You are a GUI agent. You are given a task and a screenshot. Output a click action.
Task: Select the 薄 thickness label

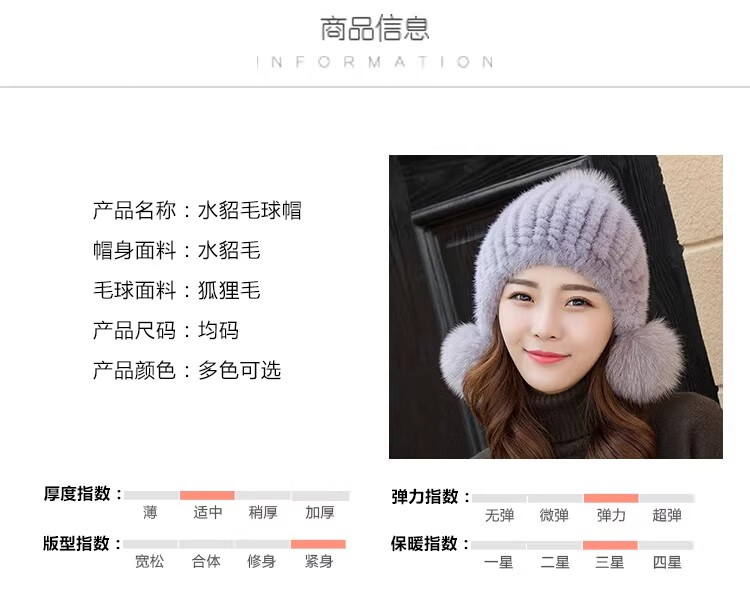[x=150, y=512]
